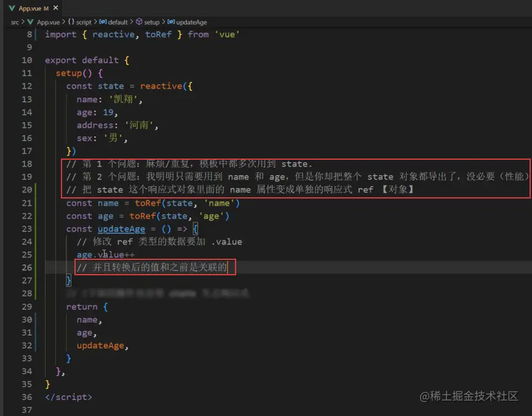Open the updateAge breadcrumb symbol
532x416 pixels.
click(191, 22)
